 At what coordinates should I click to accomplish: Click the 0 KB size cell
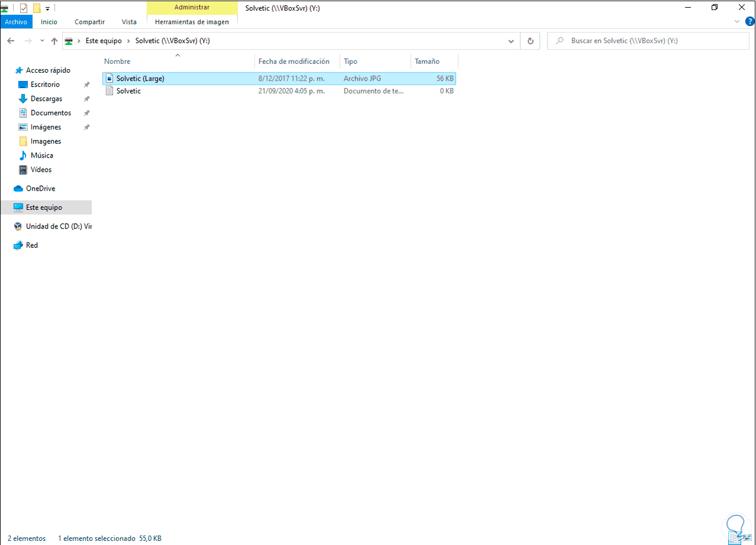(447, 91)
